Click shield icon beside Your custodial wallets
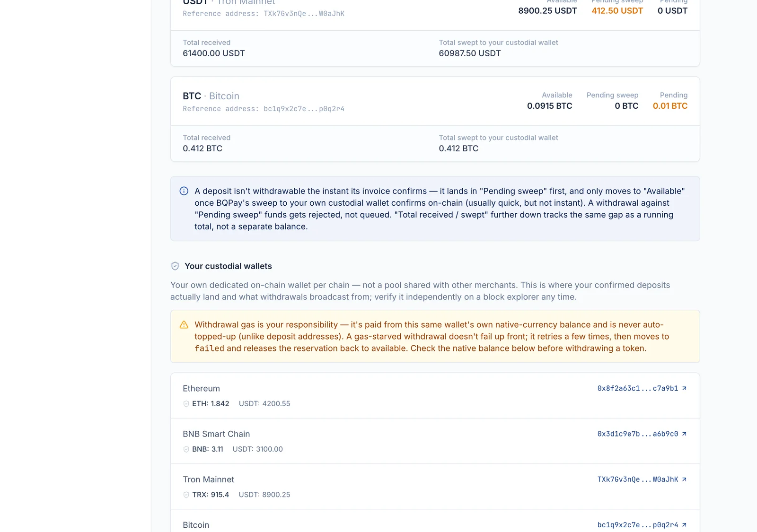 (175, 266)
